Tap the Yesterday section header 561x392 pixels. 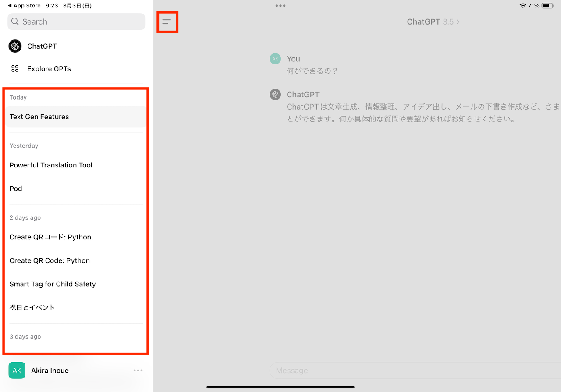pyautogui.click(x=24, y=146)
